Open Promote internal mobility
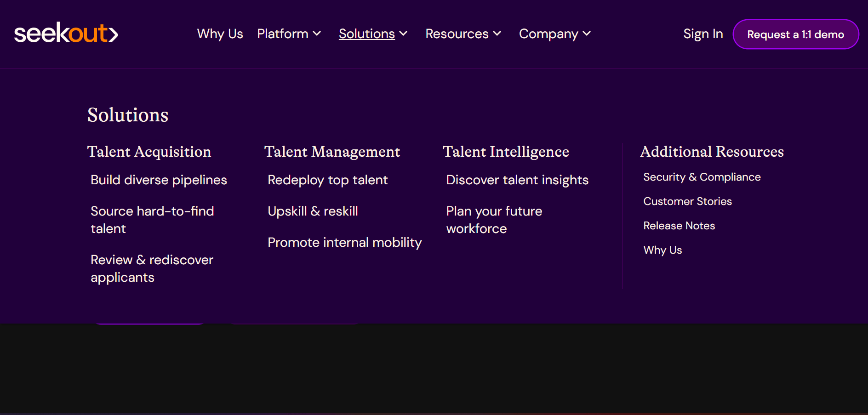 (x=344, y=242)
